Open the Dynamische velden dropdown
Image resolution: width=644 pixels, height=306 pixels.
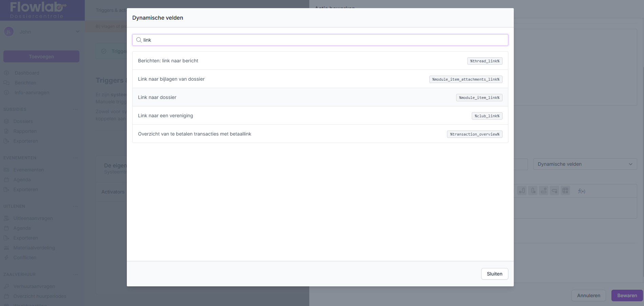[x=585, y=164]
